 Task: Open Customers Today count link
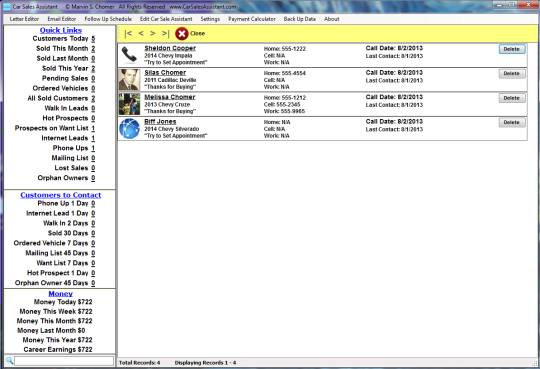(x=93, y=39)
